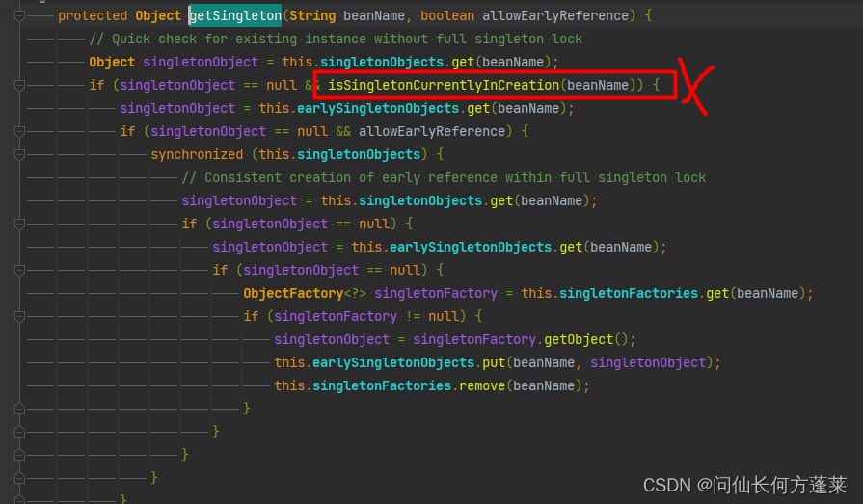Screen dimensions: 863x504
Task: Click the protected keyword
Action: (93, 16)
